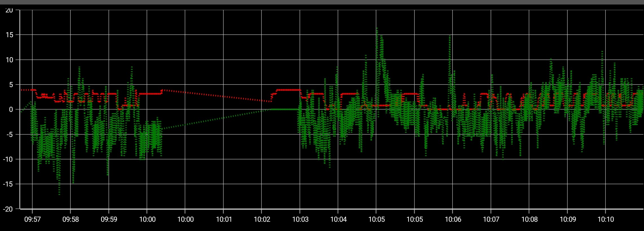Click the 10:04 time label
This screenshot has width=644, height=231.
tap(338, 219)
